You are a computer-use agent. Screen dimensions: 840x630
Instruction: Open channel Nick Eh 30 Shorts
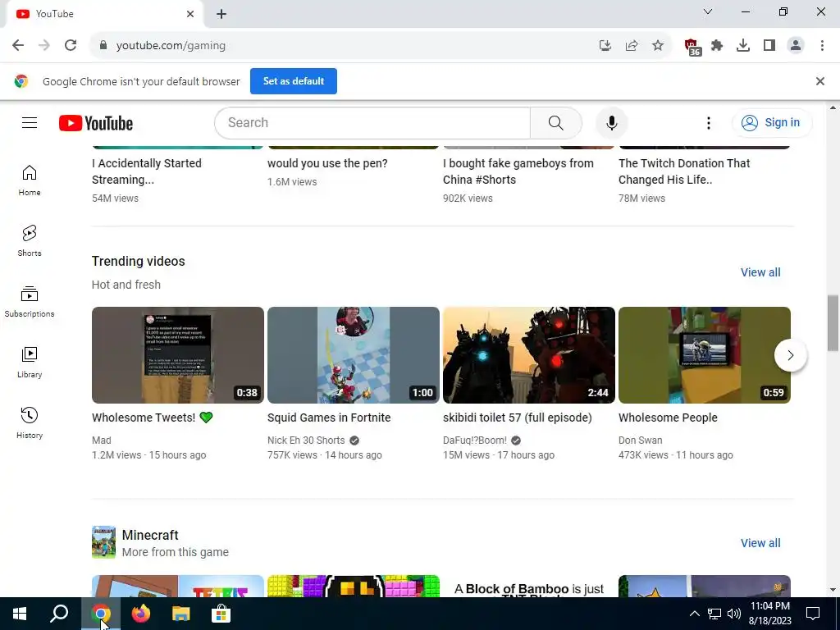click(306, 441)
